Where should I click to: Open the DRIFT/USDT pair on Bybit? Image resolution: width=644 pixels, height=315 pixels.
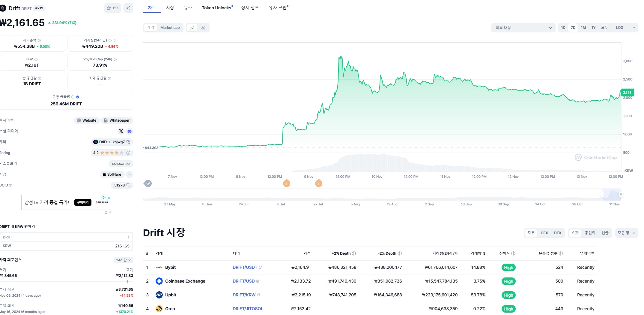[247, 267]
